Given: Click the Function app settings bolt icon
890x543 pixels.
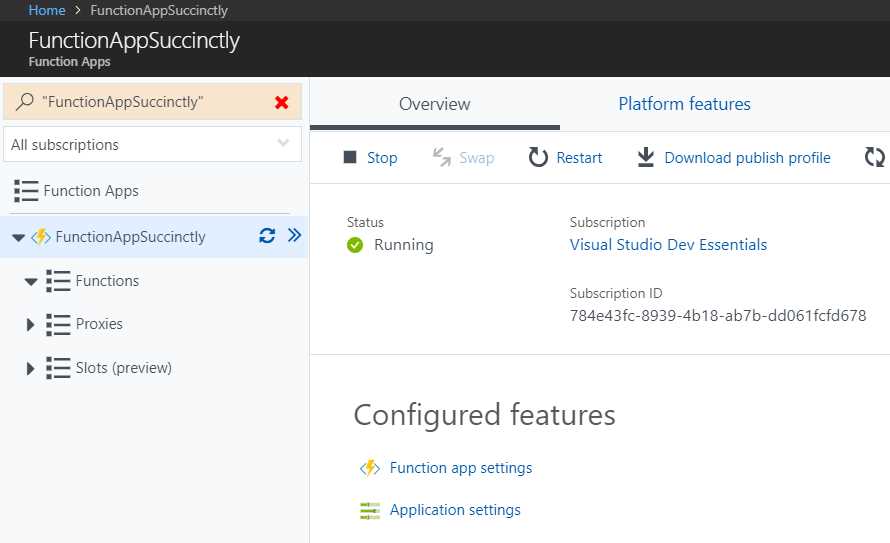Looking at the screenshot, I should pos(370,468).
